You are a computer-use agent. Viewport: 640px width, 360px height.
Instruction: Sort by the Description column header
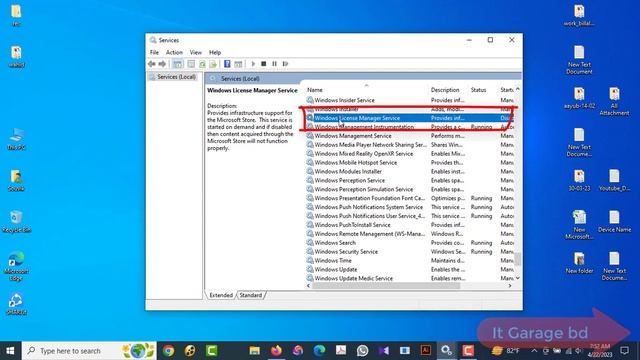click(445, 90)
